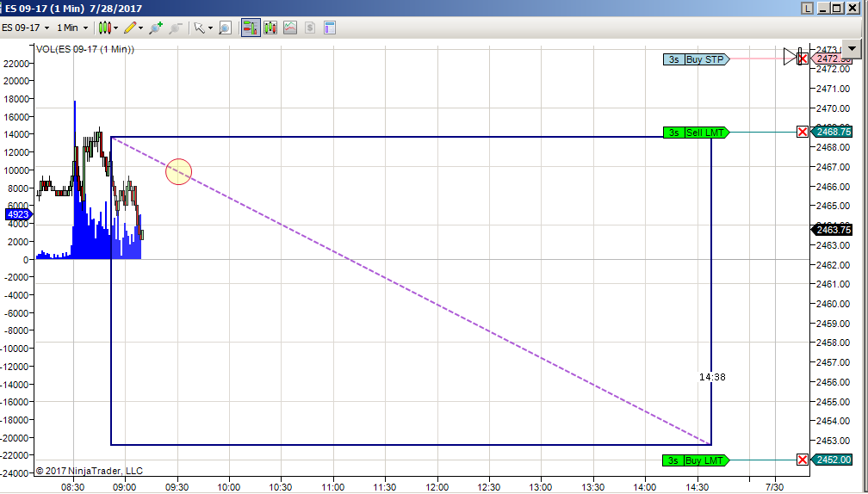Click the zoom in magnifier icon

[x=156, y=28]
